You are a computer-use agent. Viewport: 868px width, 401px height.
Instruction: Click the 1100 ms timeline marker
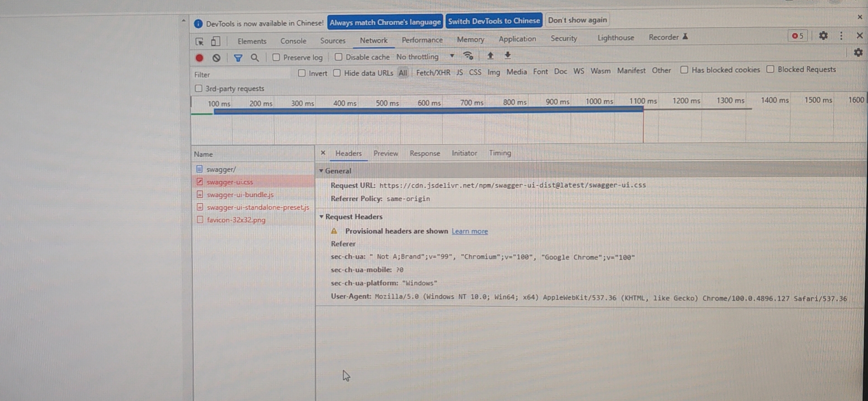643,101
